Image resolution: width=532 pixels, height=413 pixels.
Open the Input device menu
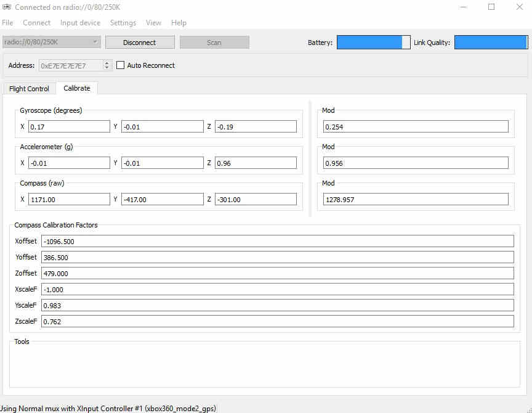80,23
